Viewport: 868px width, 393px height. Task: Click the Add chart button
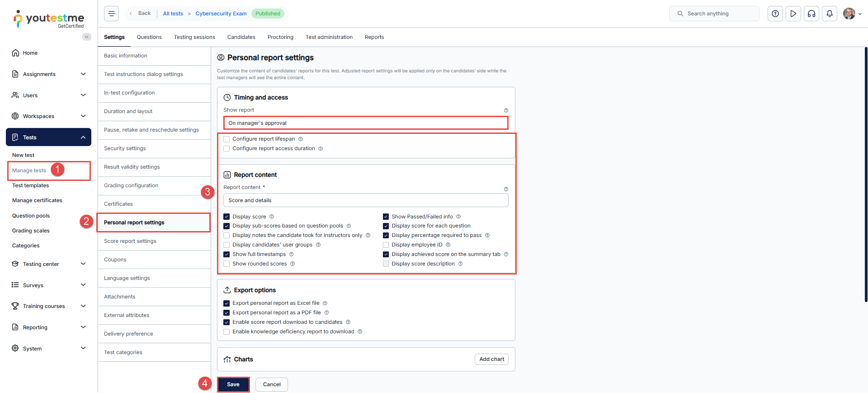491,359
